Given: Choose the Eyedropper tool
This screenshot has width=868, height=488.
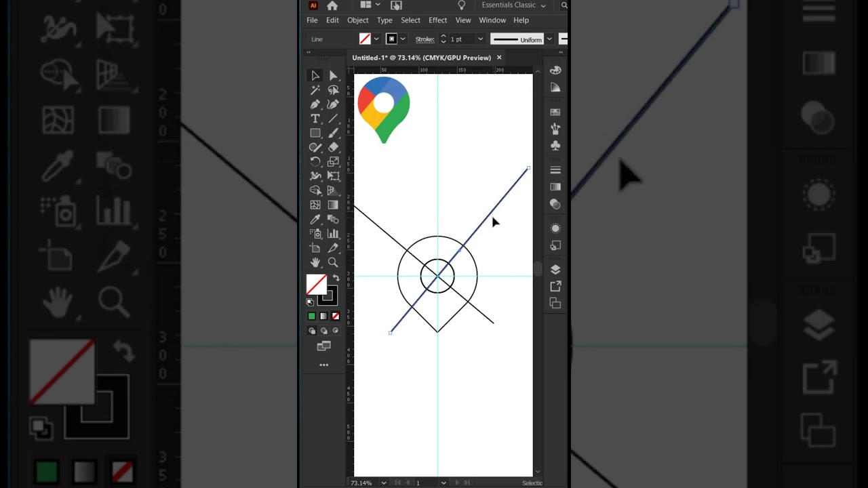Looking at the screenshot, I should [315, 219].
